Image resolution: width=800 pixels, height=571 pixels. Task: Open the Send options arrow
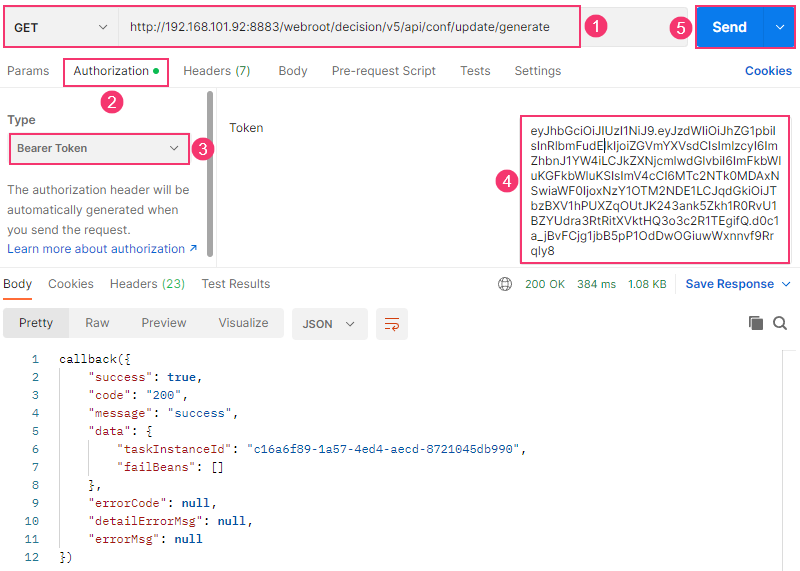pos(779,28)
